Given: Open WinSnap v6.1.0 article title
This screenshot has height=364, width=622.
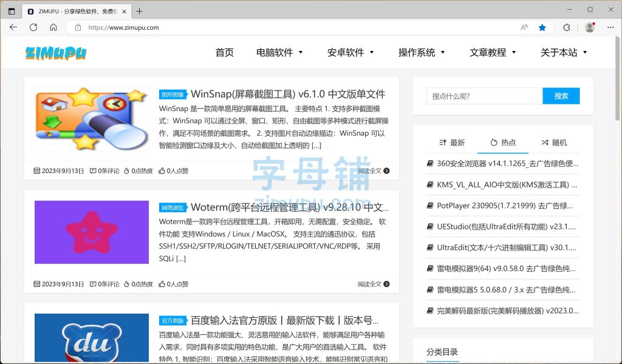Looking at the screenshot, I should point(288,94).
